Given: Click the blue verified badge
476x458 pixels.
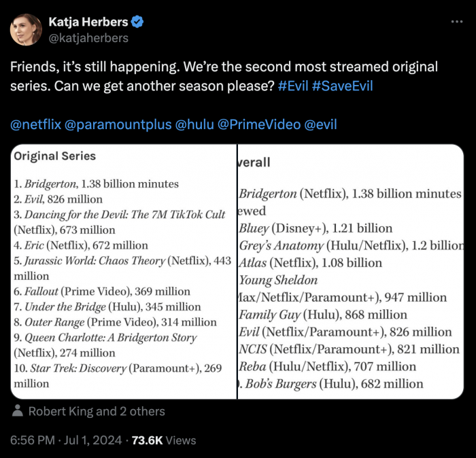Looking at the screenshot, I should (x=137, y=22).
